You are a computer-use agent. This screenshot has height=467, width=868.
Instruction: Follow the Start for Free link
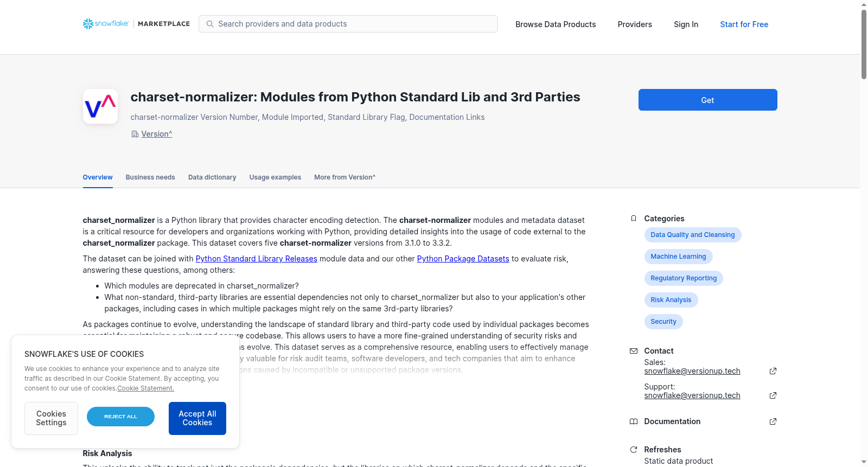tap(744, 24)
